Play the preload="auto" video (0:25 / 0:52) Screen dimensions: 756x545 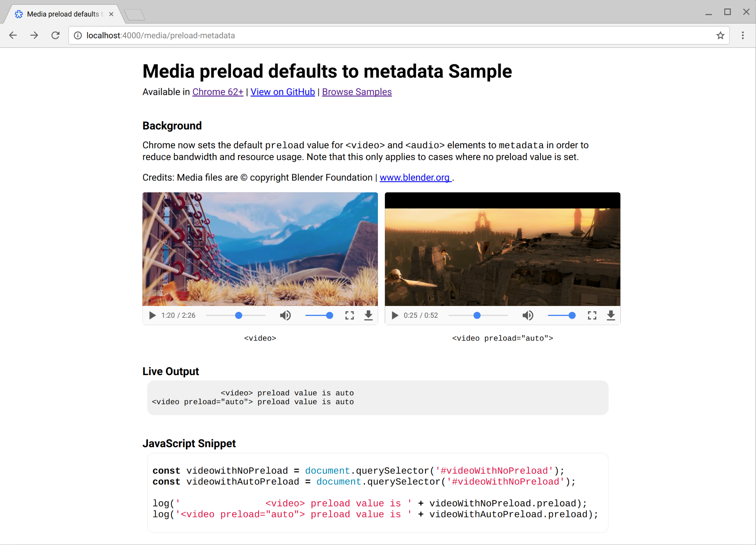coord(395,315)
